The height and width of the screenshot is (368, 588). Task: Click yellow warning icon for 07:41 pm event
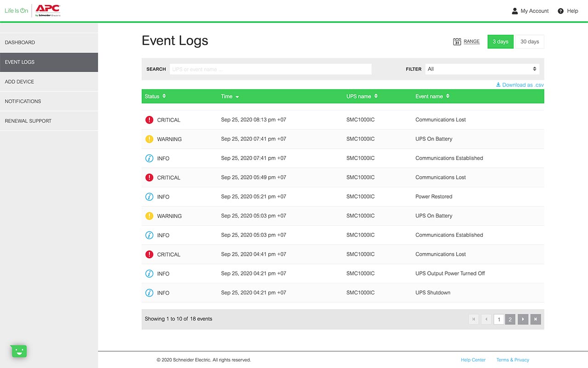click(149, 139)
